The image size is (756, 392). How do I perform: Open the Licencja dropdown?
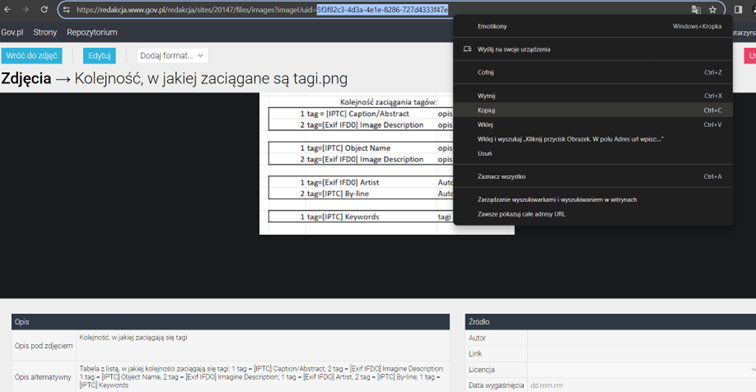coord(642,369)
